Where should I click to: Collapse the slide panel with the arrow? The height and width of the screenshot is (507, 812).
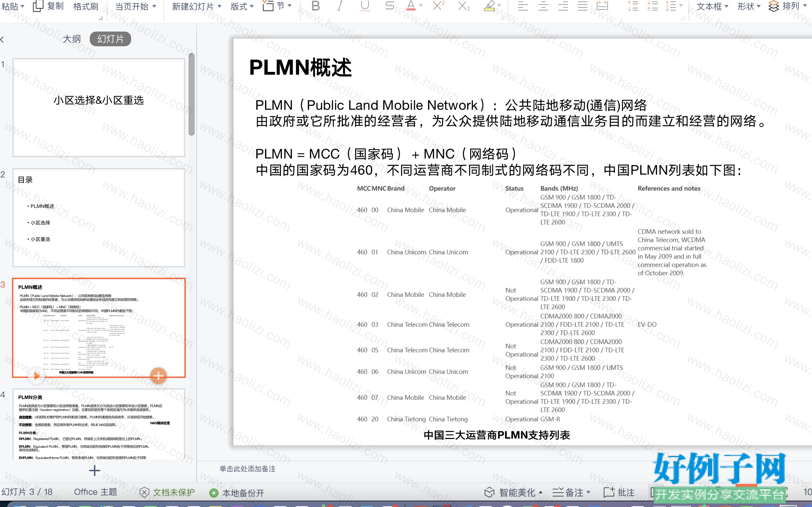2,39
